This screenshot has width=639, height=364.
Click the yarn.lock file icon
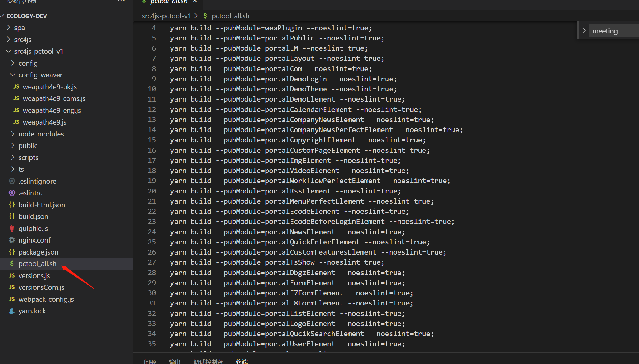(x=12, y=311)
